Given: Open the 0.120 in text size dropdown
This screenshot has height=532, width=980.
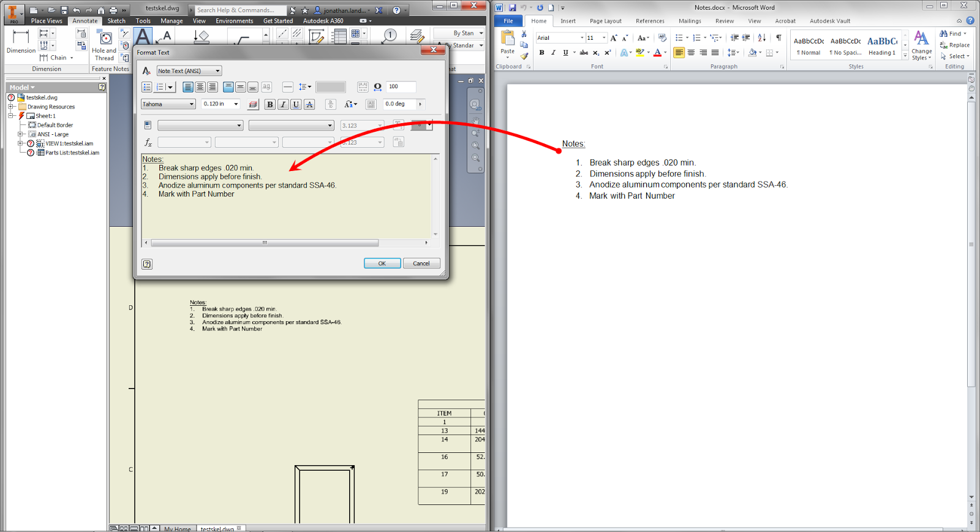Looking at the screenshot, I should [x=236, y=104].
